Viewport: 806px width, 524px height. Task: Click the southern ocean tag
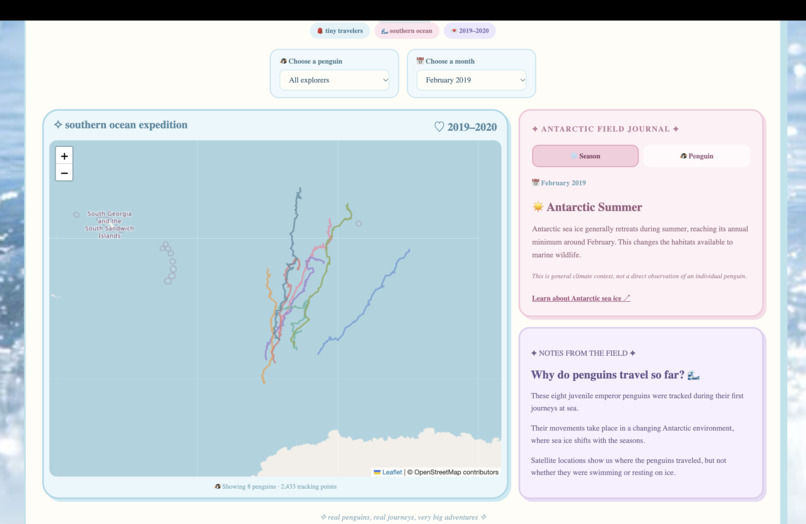click(x=407, y=31)
